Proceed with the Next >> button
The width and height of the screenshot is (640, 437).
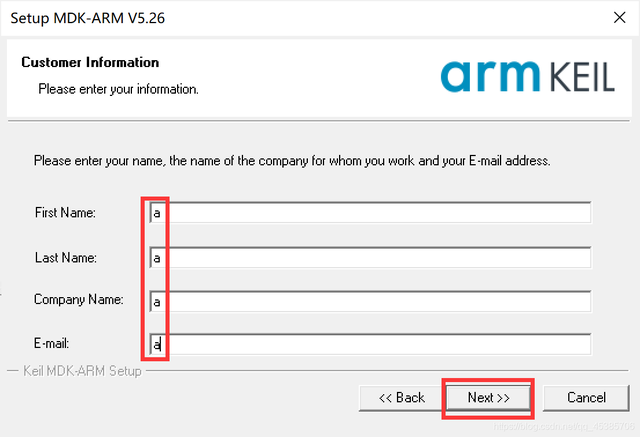(489, 398)
